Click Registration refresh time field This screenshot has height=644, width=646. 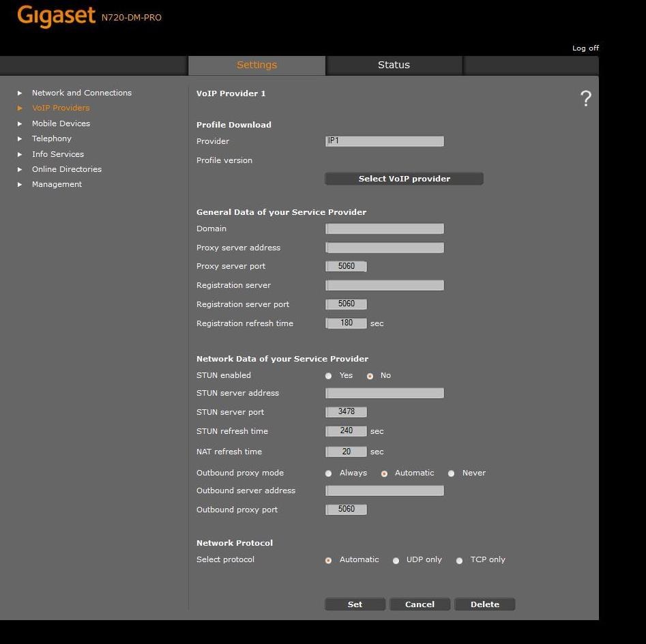coord(346,323)
